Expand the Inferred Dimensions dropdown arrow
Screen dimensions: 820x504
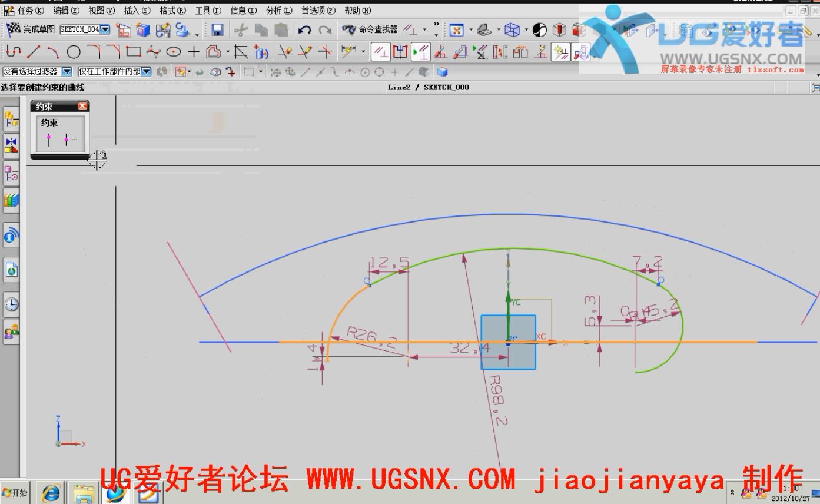click(x=363, y=52)
